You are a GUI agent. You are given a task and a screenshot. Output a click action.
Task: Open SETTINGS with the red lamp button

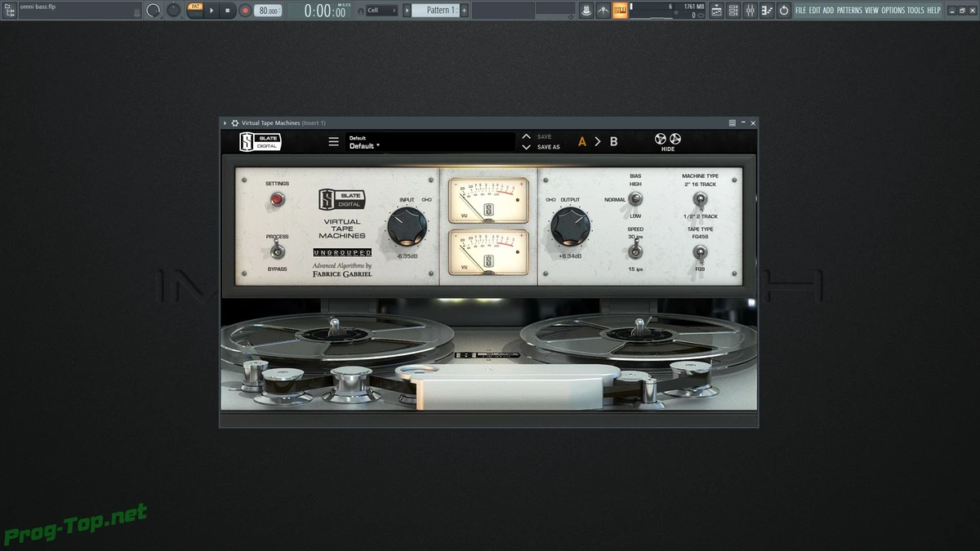[277, 199]
